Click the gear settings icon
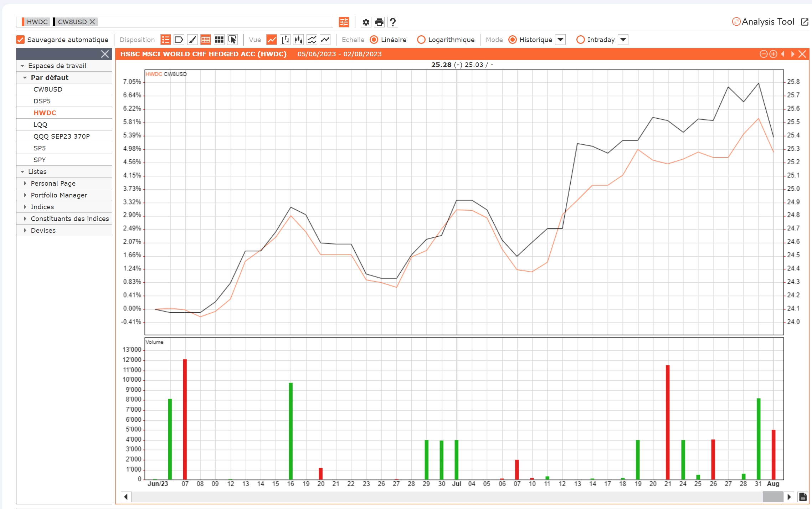The width and height of the screenshot is (812, 509). 366,22
